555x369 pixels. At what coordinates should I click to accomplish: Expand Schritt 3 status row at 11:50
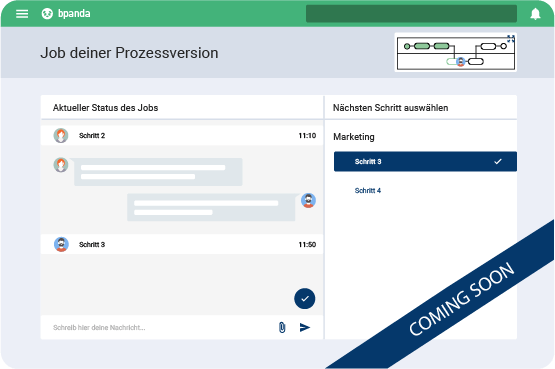[x=182, y=244]
